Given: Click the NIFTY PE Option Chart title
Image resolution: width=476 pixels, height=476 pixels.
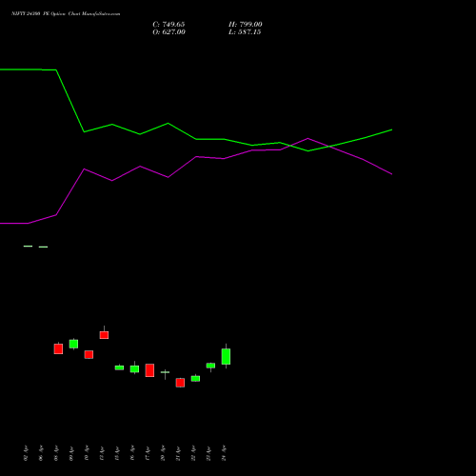Looking at the screenshot, I should click(x=66, y=14).
